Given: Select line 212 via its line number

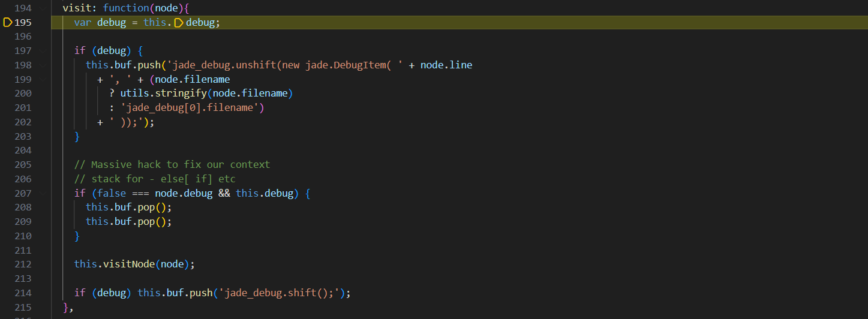Looking at the screenshot, I should (23, 264).
